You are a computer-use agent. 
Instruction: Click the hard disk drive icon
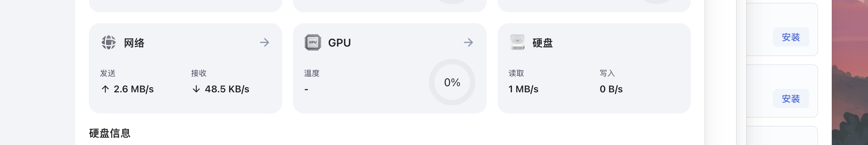pos(517,42)
